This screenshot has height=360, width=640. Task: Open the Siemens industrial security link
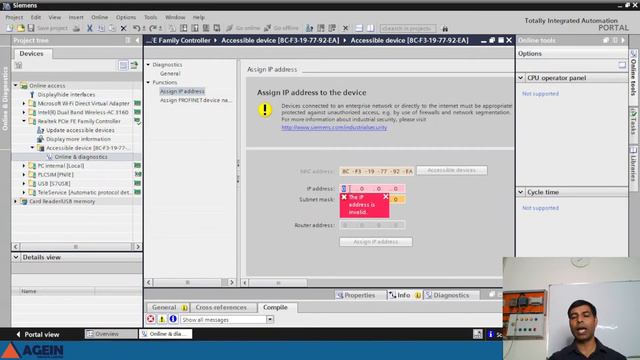(x=334, y=127)
